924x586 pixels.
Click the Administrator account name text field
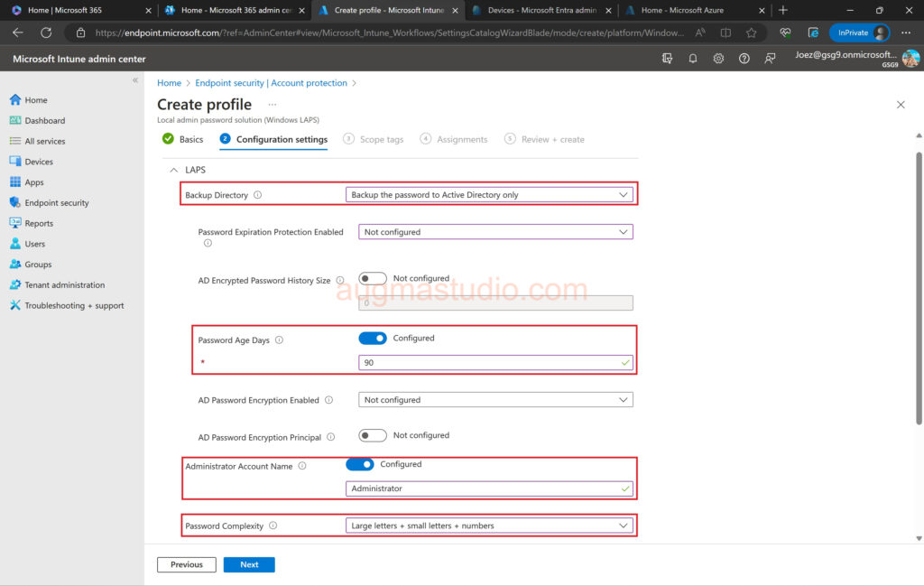[483, 488]
